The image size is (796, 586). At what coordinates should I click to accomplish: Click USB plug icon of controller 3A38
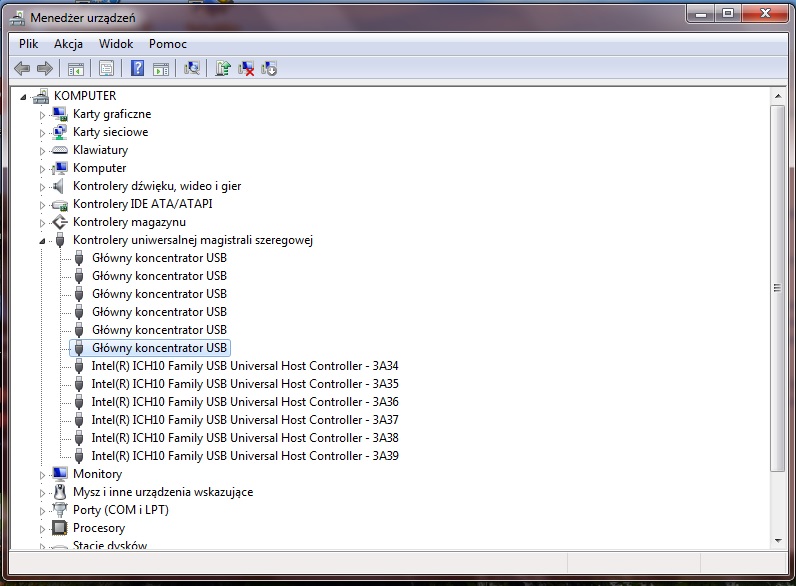(79, 438)
